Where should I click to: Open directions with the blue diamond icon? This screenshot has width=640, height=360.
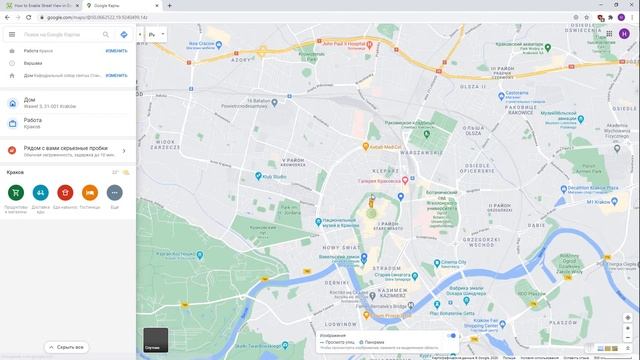click(124, 35)
